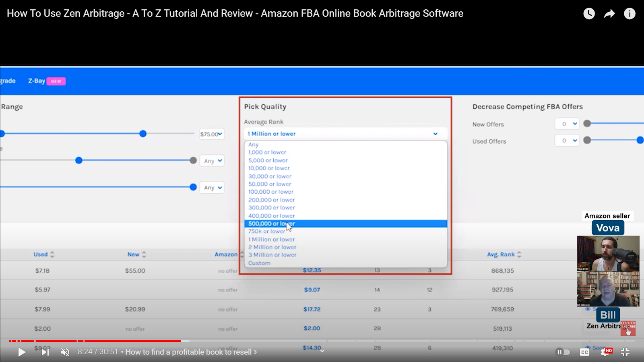This screenshot has width=644, height=362.
Task: Click the video title text
Action: point(235,13)
